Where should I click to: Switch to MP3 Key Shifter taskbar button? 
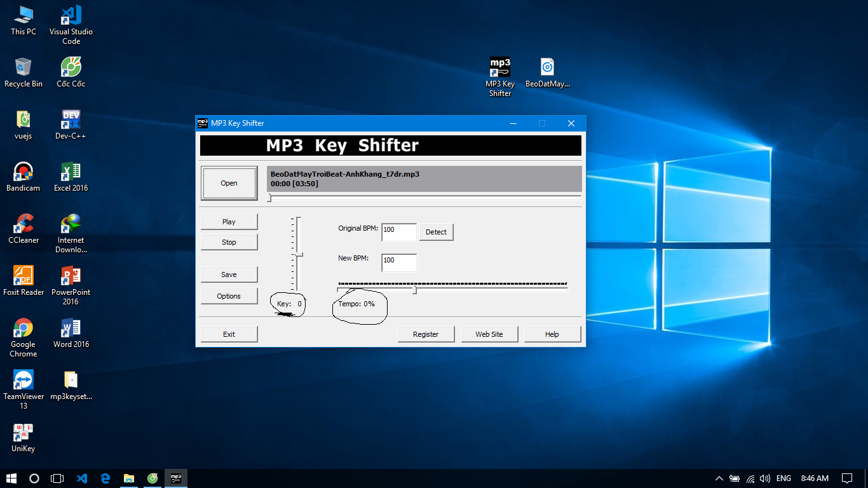coord(176,478)
